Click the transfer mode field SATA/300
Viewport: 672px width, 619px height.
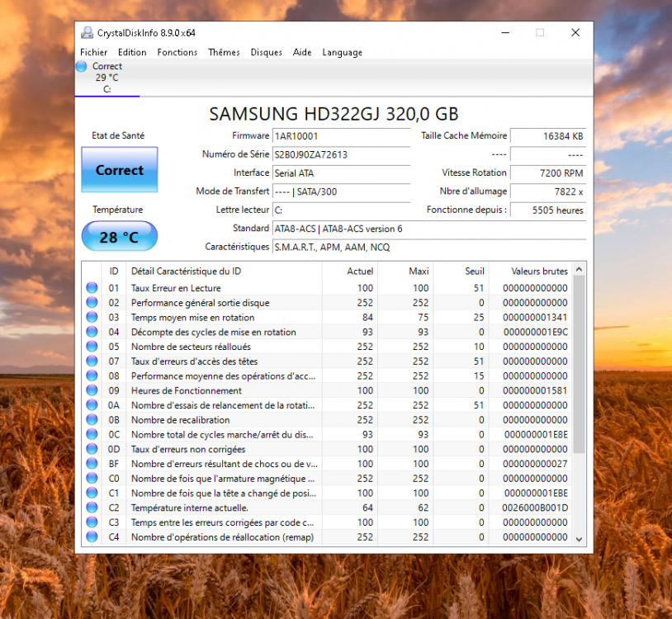pyautogui.click(x=341, y=191)
